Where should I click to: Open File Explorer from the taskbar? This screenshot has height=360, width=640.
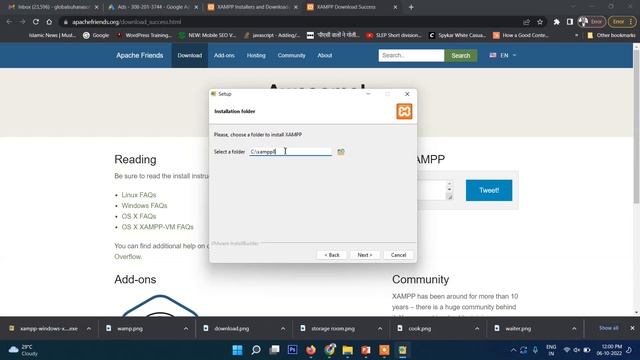[x=348, y=350]
